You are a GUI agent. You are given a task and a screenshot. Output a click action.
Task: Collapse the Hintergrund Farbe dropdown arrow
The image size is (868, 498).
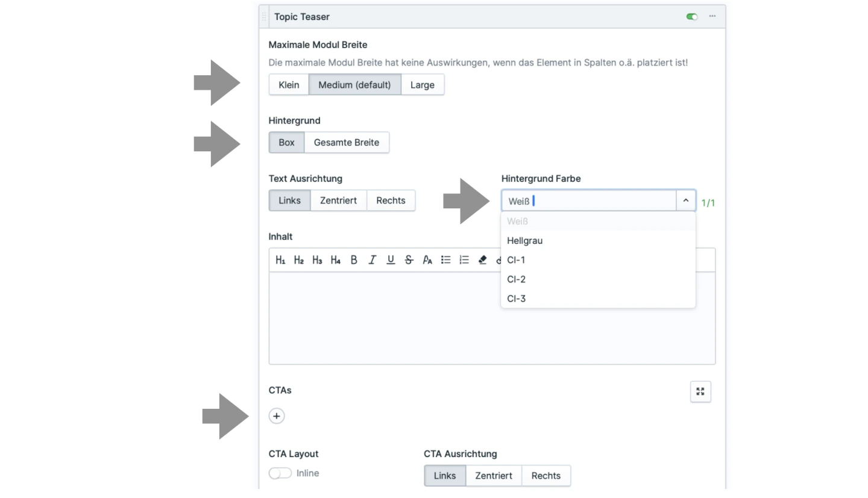click(686, 201)
